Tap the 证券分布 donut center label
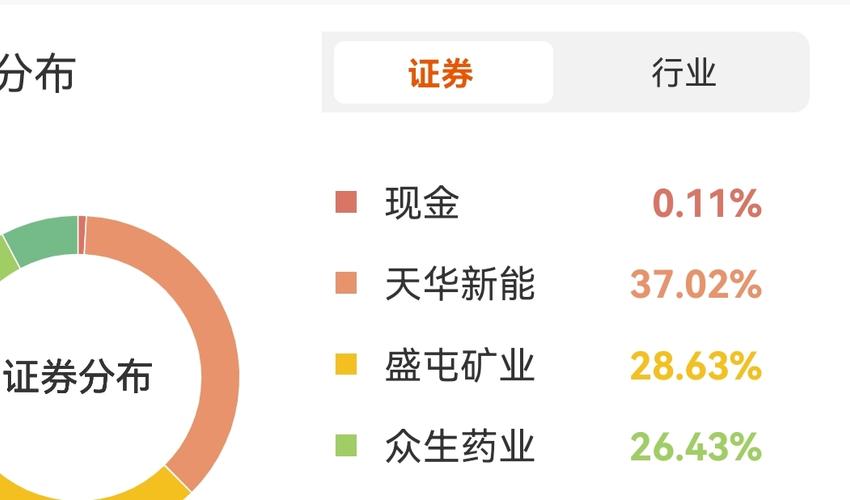Image resolution: width=850 pixels, height=500 pixels. (78, 378)
